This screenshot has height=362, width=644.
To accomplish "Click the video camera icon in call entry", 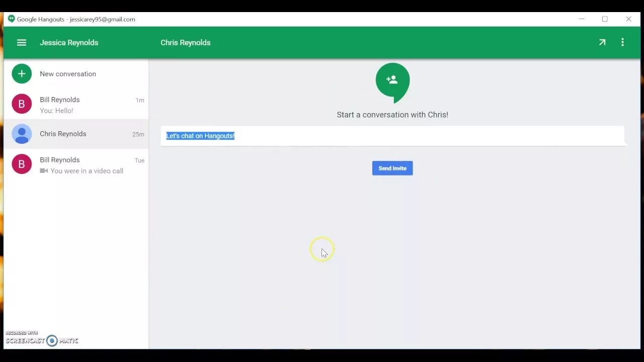I will 44,171.
